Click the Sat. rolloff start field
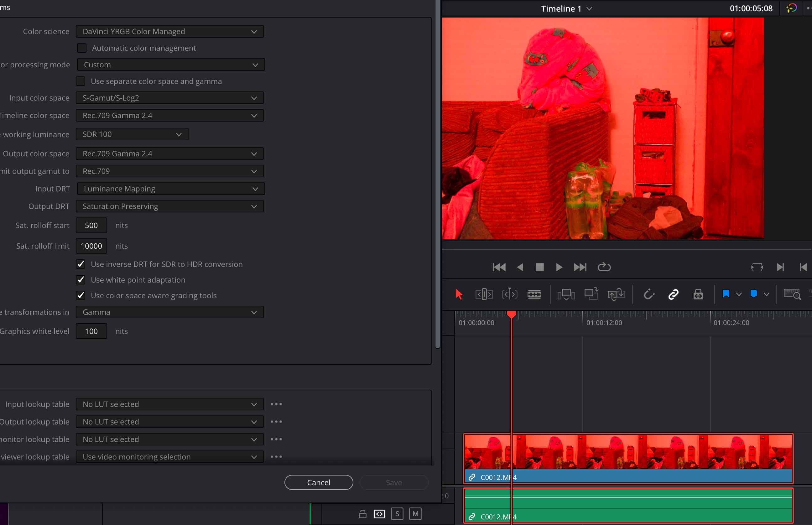 [91, 225]
